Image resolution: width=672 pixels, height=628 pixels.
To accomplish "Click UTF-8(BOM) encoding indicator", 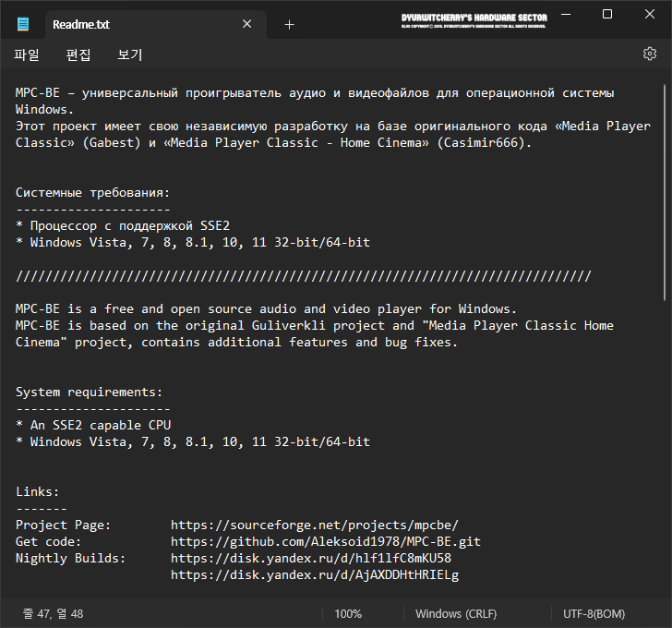I will (x=594, y=614).
